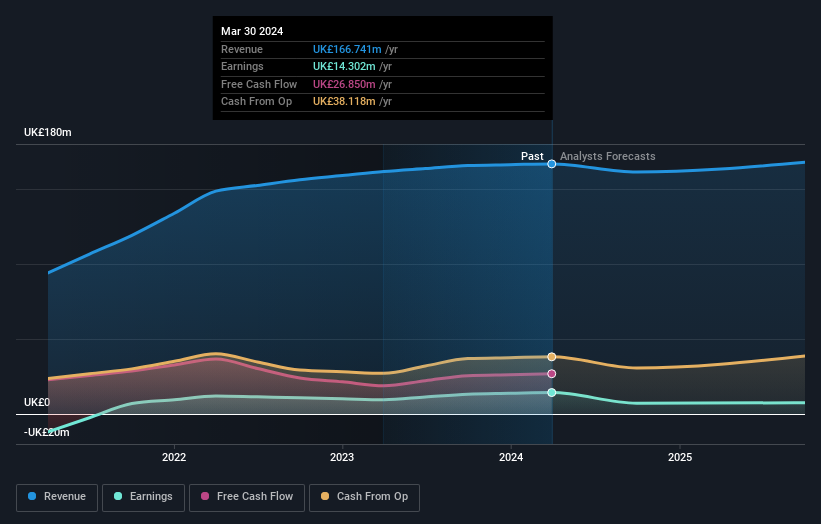Click the Analysts Forecasts label

click(x=607, y=156)
